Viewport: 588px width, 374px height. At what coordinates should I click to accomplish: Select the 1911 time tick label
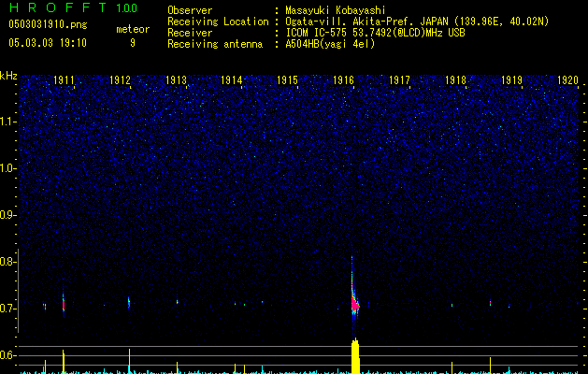[x=65, y=80]
